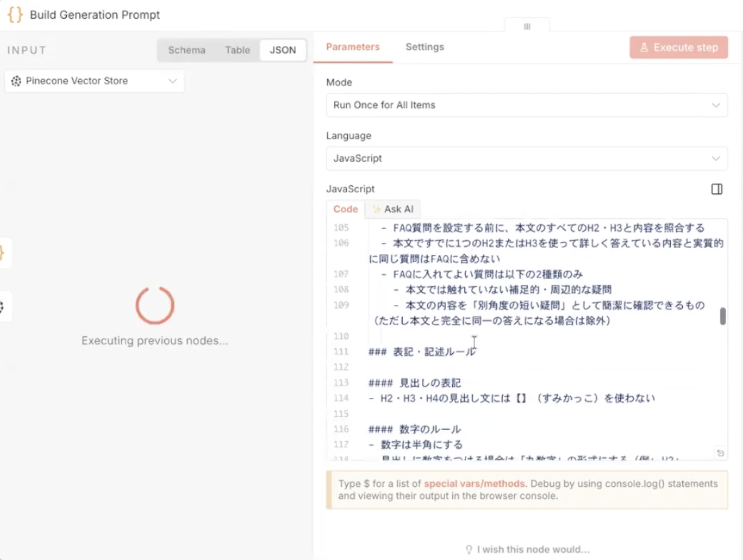The width and height of the screenshot is (743, 560).
Task: Open the Settings tab
Action: coord(425,47)
